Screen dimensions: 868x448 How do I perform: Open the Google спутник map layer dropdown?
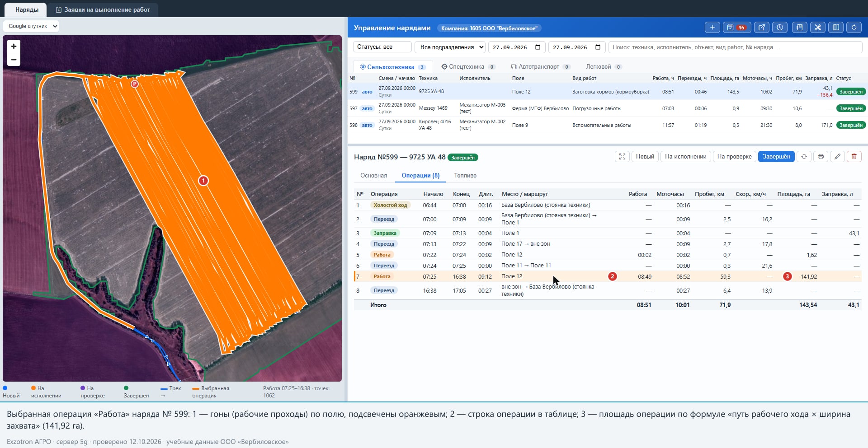click(31, 26)
